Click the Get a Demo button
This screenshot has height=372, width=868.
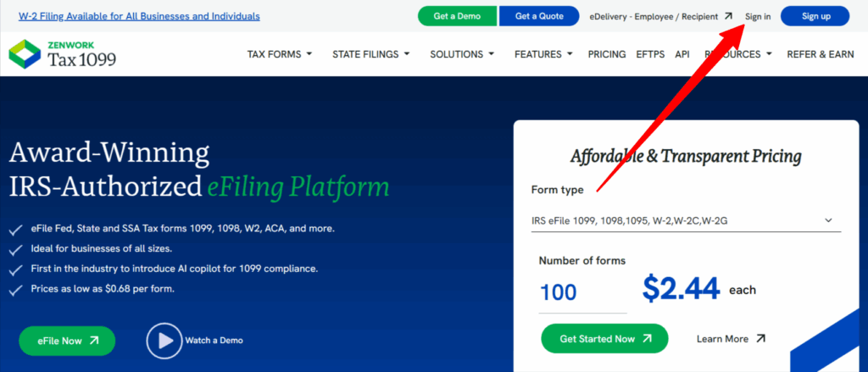coord(457,16)
